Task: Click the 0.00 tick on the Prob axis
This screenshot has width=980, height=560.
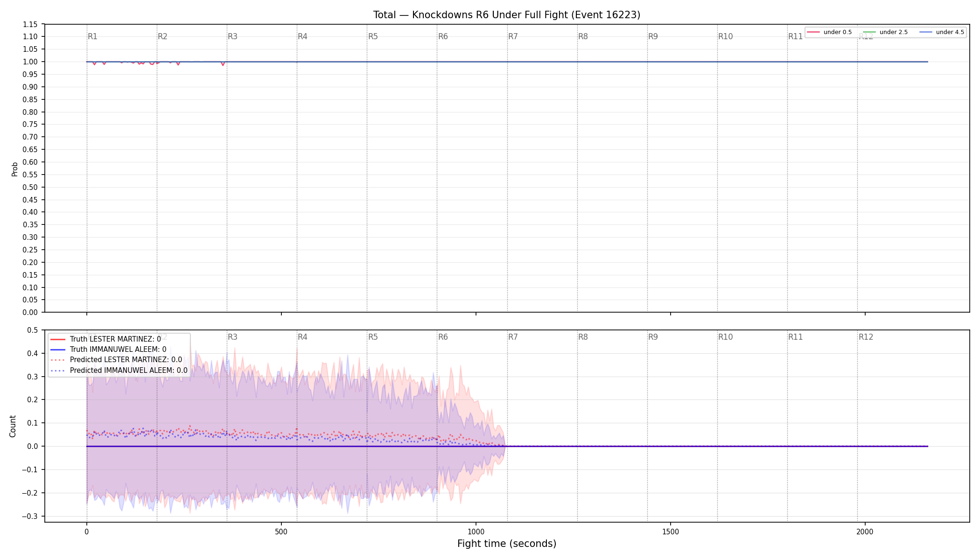Action: click(x=30, y=313)
